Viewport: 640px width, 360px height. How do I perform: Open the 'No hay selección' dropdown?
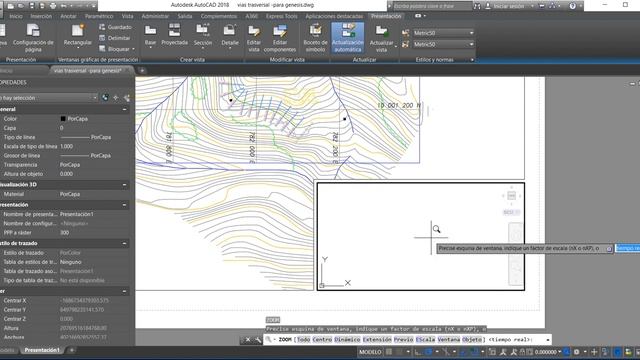tap(48, 98)
